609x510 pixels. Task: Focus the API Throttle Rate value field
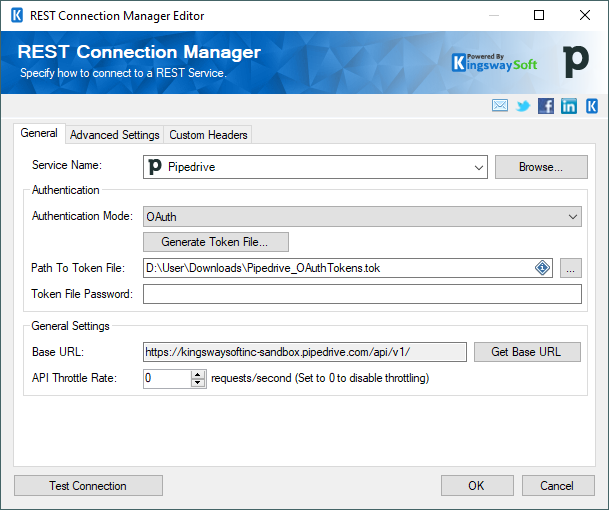167,378
